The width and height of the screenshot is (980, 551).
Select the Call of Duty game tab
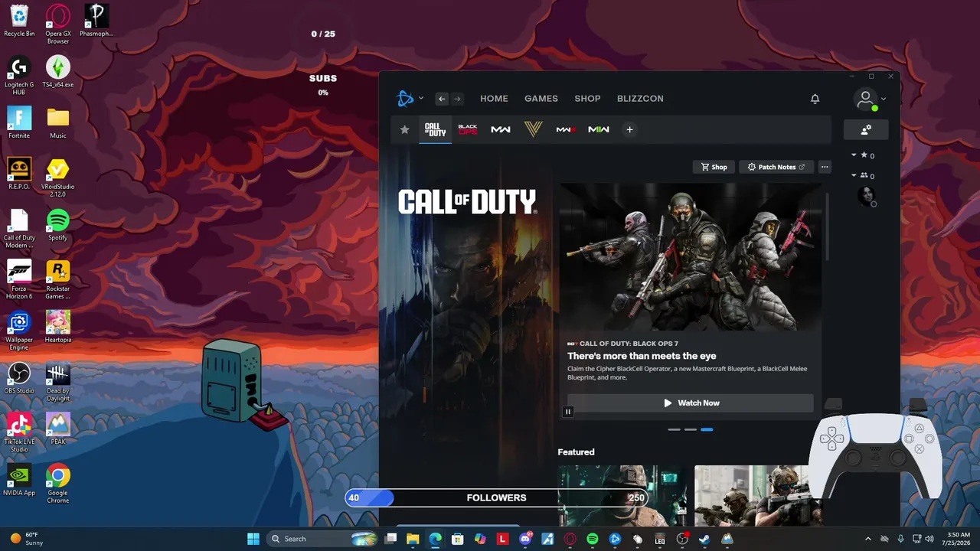(x=435, y=129)
